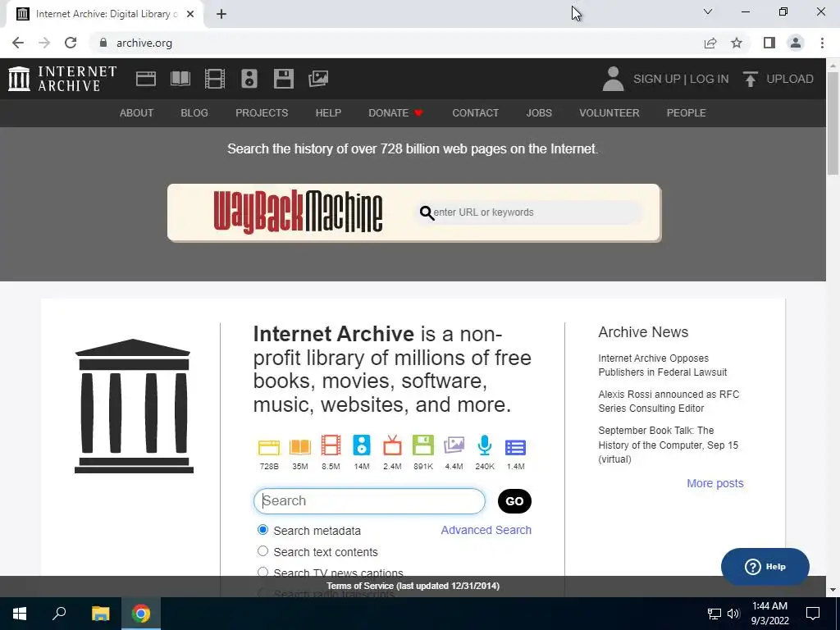This screenshot has width=840, height=630.
Task: Bookmark this page with the star icon
Action: (x=737, y=43)
